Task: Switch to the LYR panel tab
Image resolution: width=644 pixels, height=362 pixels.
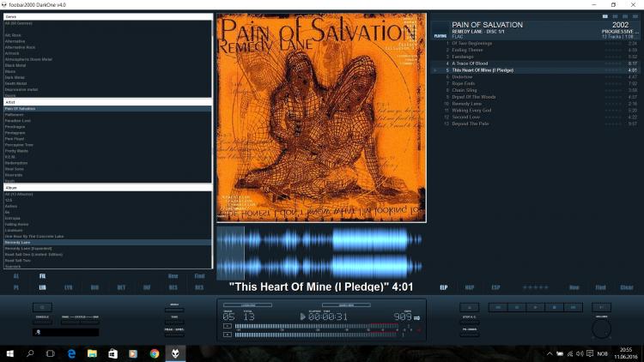Action: tap(69, 287)
